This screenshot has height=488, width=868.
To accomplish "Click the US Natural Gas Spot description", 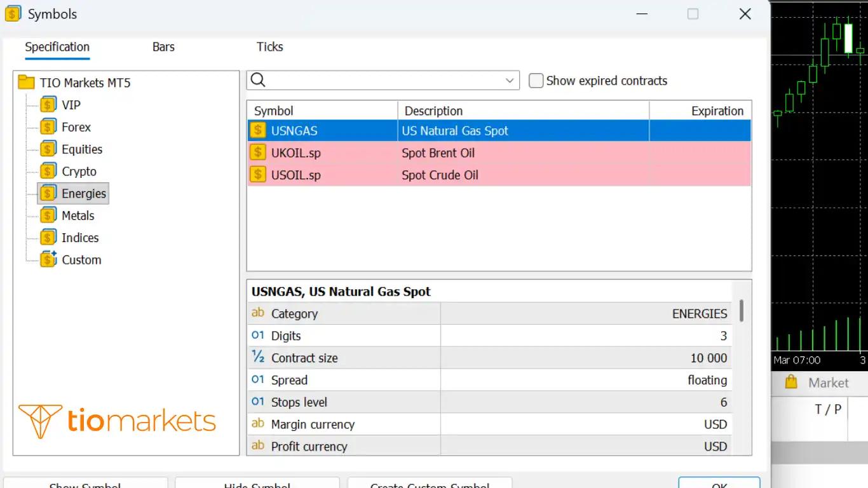I will click(x=455, y=131).
